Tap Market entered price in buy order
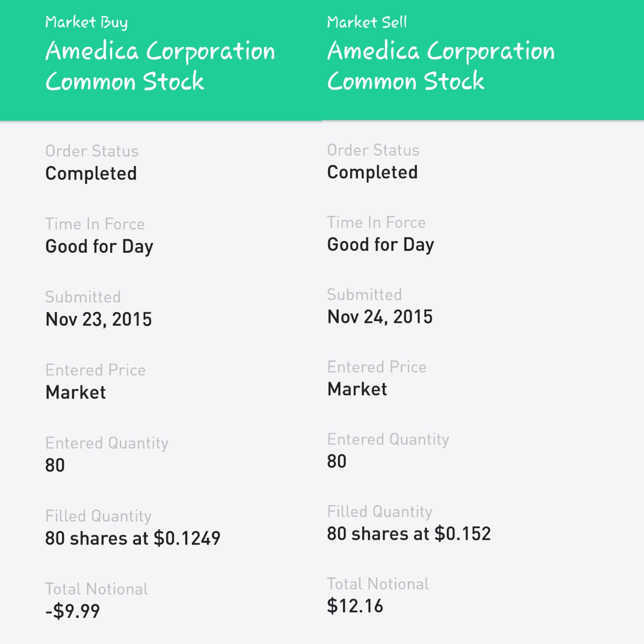This screenshot has height=644, width=644. click(x=76, y=392)
